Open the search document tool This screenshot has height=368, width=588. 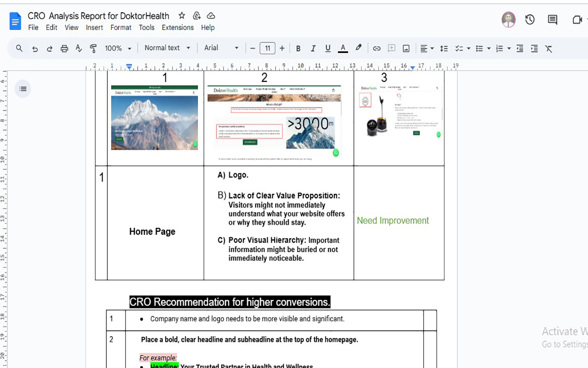point(19,48)
